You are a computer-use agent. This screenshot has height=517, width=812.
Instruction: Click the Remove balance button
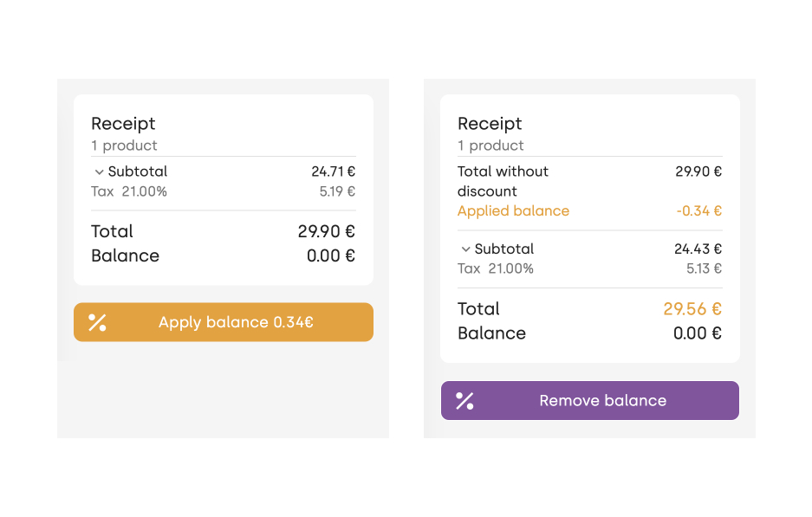coord(590,401)
